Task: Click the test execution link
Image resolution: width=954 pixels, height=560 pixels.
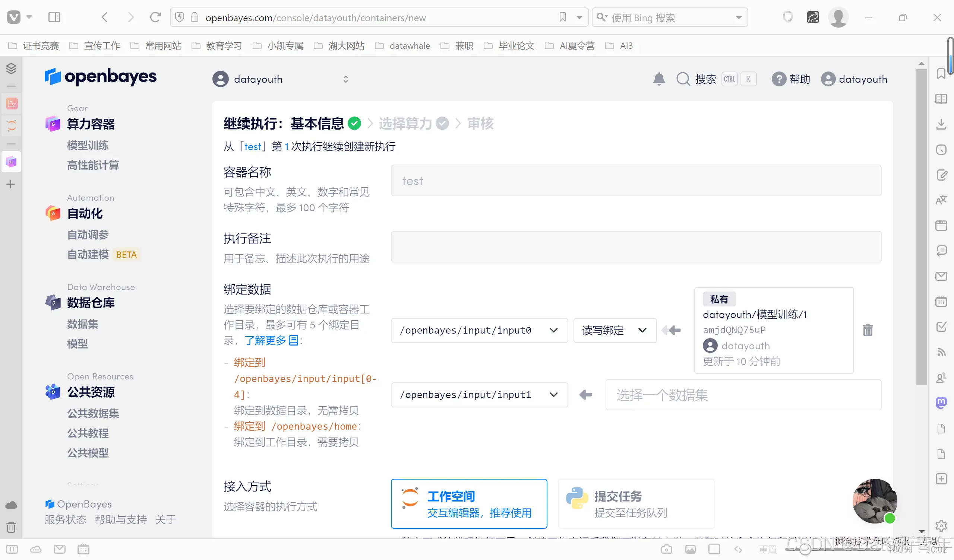Action: click(253, 146)
